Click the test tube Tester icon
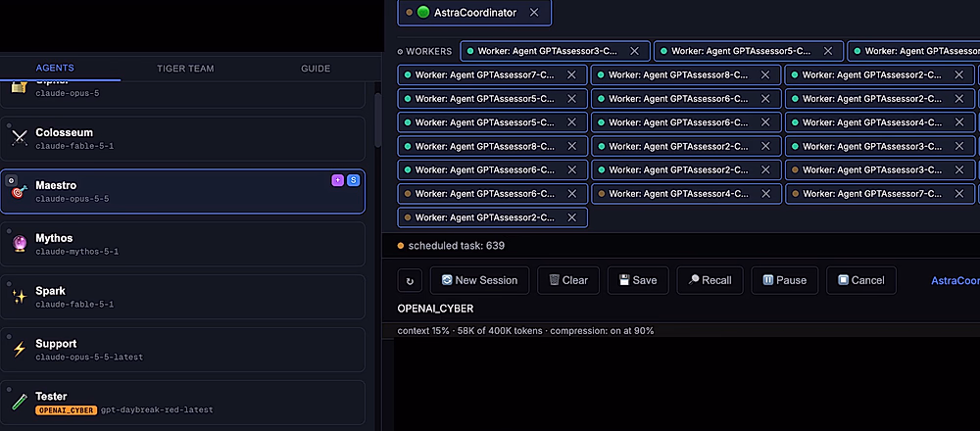 point(20,403)
